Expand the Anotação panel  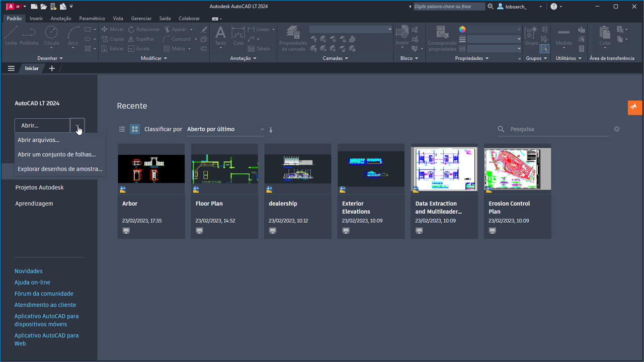[243, 58]
